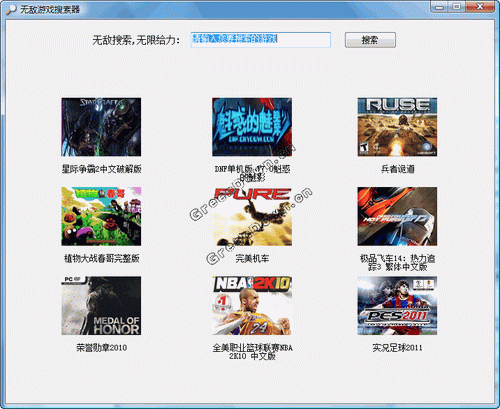This screenshot has height=409, width=500.
Task: Select the DNF single-player cover image
Action: pos(252,127)
